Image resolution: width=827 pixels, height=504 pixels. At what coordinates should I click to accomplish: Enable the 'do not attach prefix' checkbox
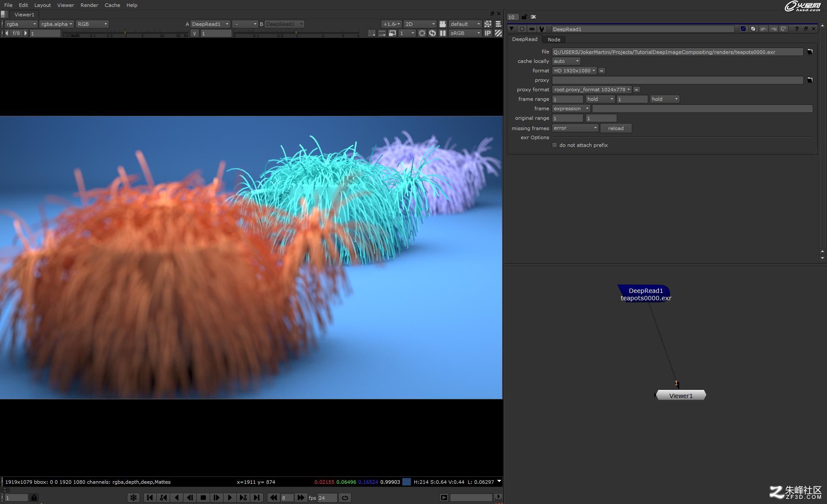click(555, 145)
